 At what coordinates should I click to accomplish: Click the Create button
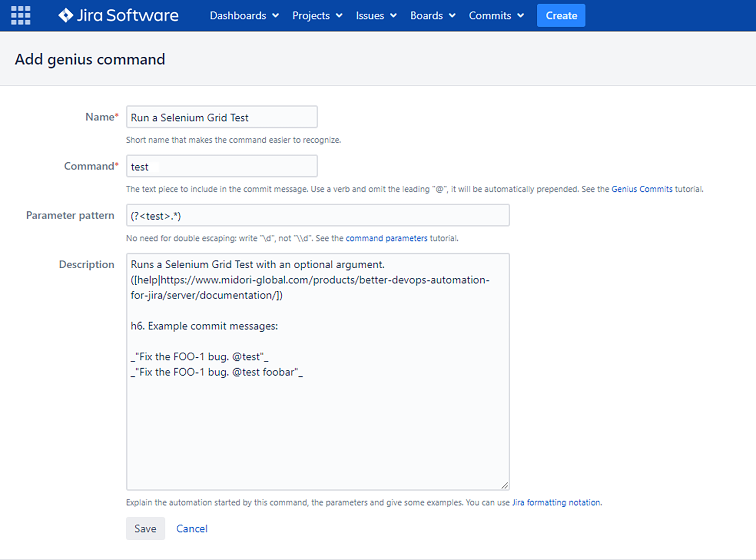[x=561, y=15]
